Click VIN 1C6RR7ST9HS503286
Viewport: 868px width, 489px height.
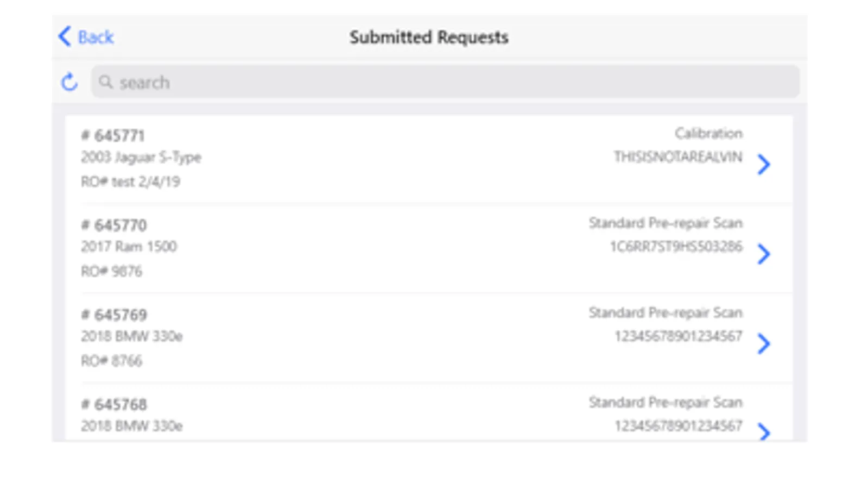[x=676, y=247]
